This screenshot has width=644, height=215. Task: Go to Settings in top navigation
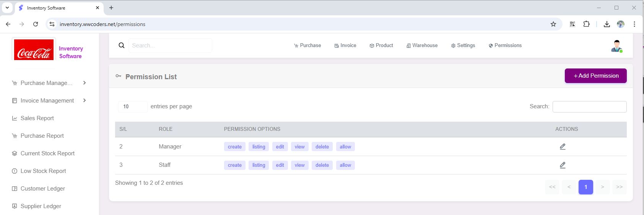tap(463, 46)
